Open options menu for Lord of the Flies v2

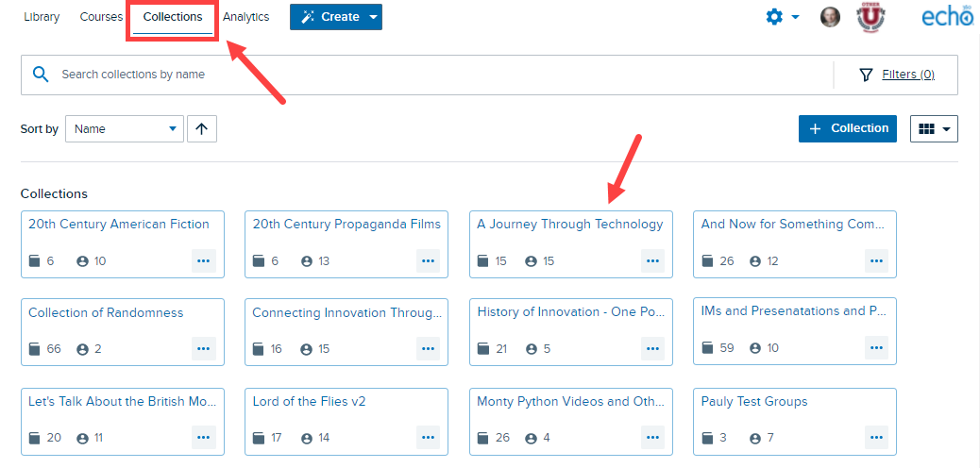pyautogui.click(x=428, y=438)
